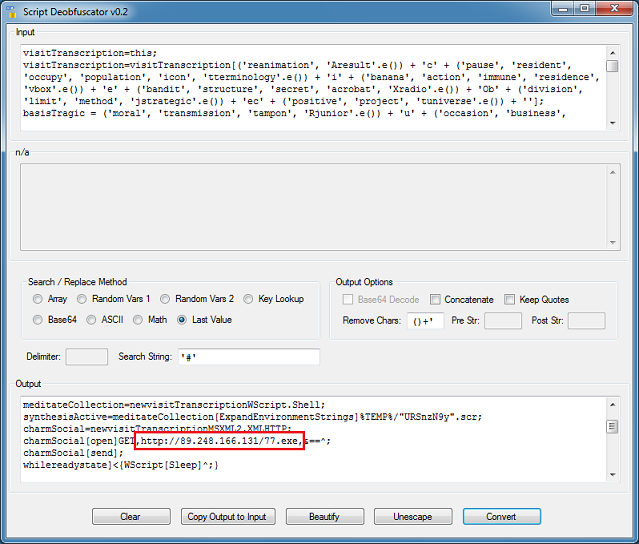
Task: Focus the Pre Str input box
Action: click(503, 321)
